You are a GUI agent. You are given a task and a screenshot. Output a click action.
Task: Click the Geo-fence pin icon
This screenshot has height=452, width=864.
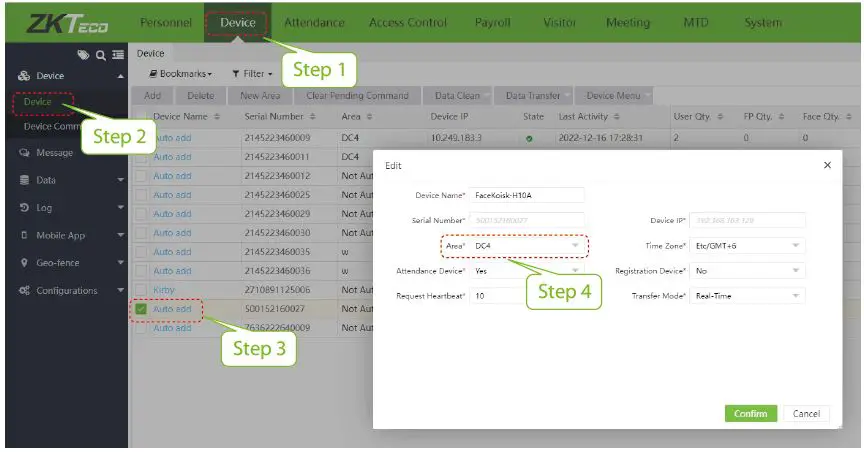[x=24, y=262]
